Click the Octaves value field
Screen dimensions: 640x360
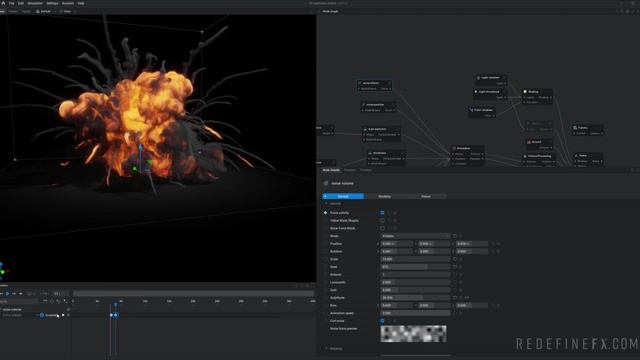415,275
